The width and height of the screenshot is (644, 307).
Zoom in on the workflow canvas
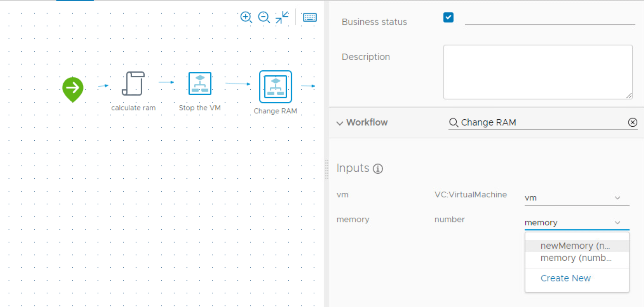[246, 17]
